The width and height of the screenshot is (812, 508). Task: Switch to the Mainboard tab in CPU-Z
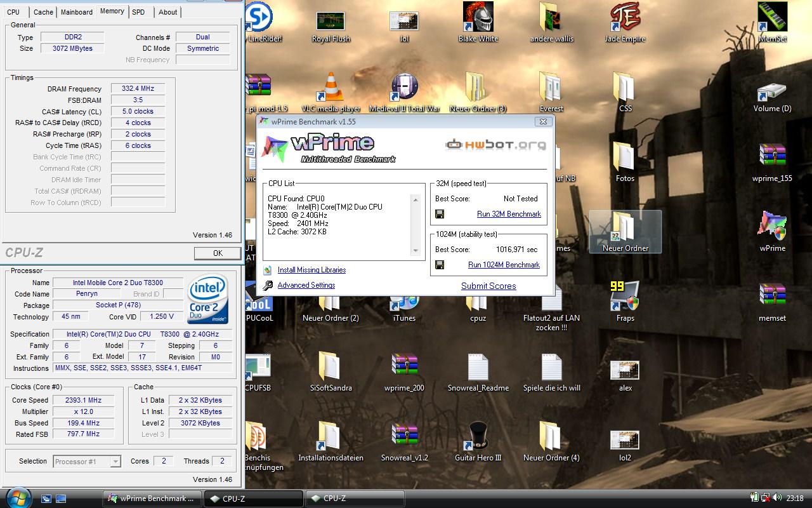[x=77, y=12]
